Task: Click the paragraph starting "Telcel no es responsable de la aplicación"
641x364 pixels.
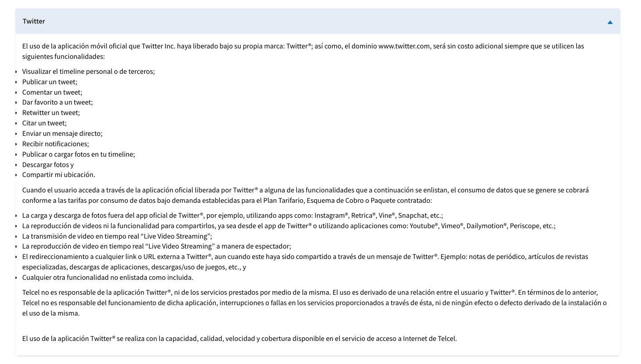Action: [315, 303]
